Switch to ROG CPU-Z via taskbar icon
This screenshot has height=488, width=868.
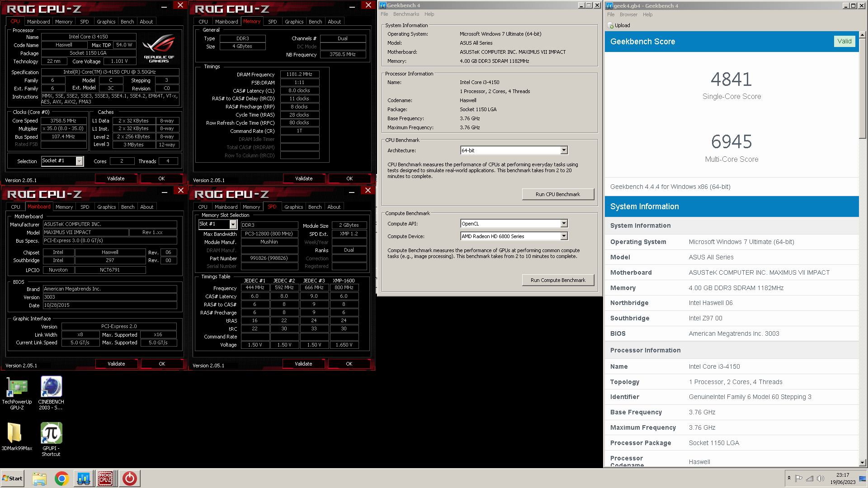(x=105, y=478)
